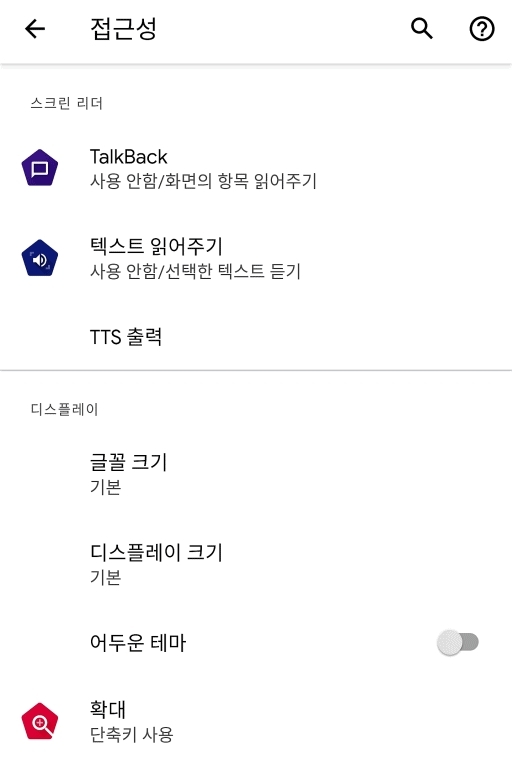Viewport: 512px width, 764px height.
Task: Open search with the magnifier icon
Action: click(x=422, y=29)
